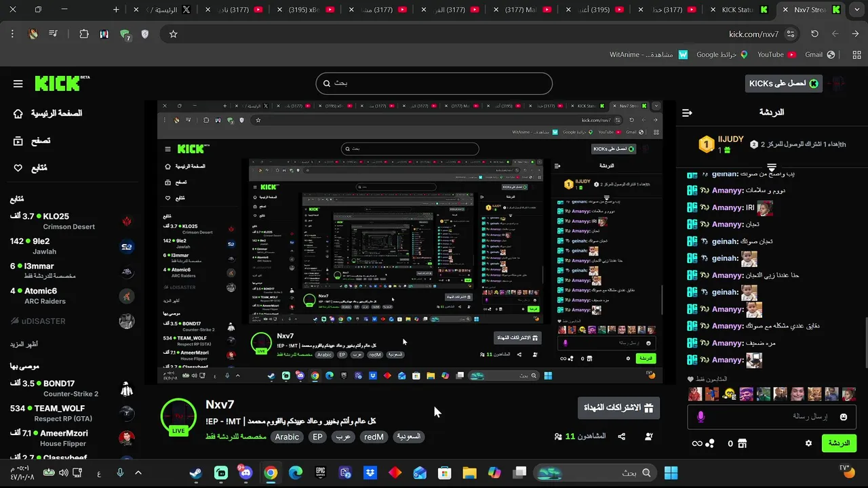Open Chrome three-dot menu
This screenshot has width=868, height=488.
[12, 34]
